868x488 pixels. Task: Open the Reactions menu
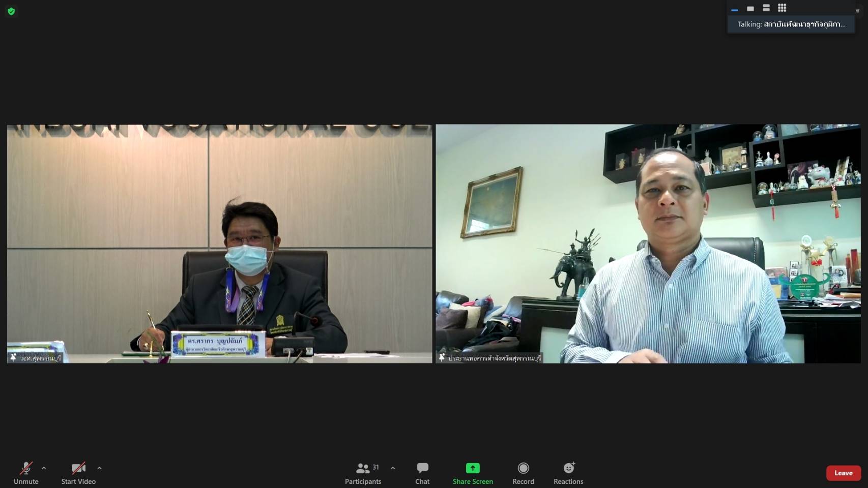click(x=568, y=473)
